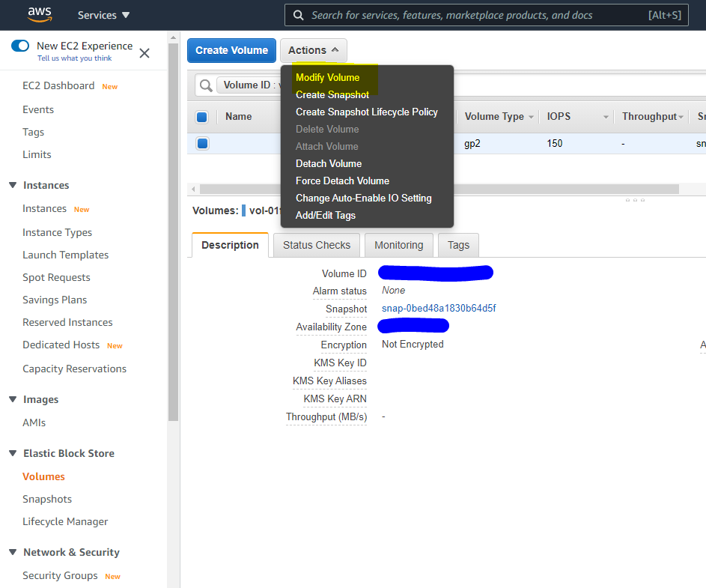706x588 pixels.
Task: Open Limits in sidebar
Action: tap(37, 154)
